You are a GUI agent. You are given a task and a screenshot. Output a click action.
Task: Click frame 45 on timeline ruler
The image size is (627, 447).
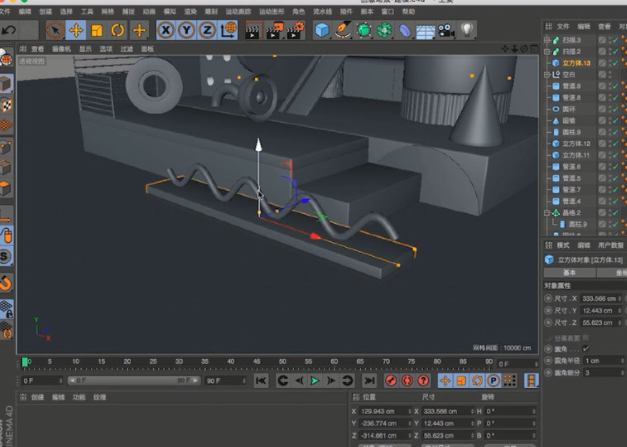pos(257,362)
